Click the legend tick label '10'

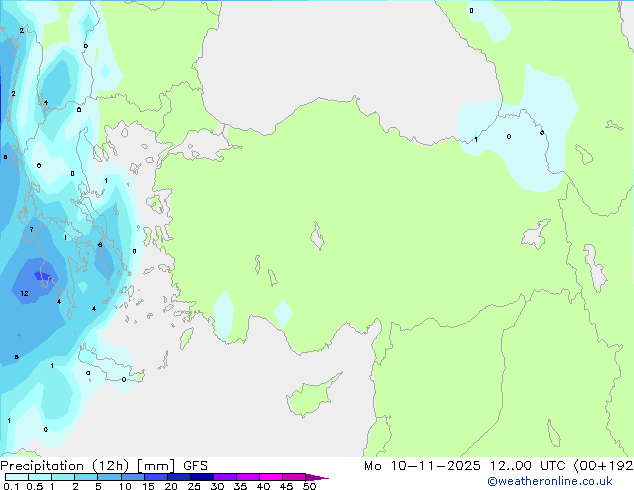click(125, 486)
